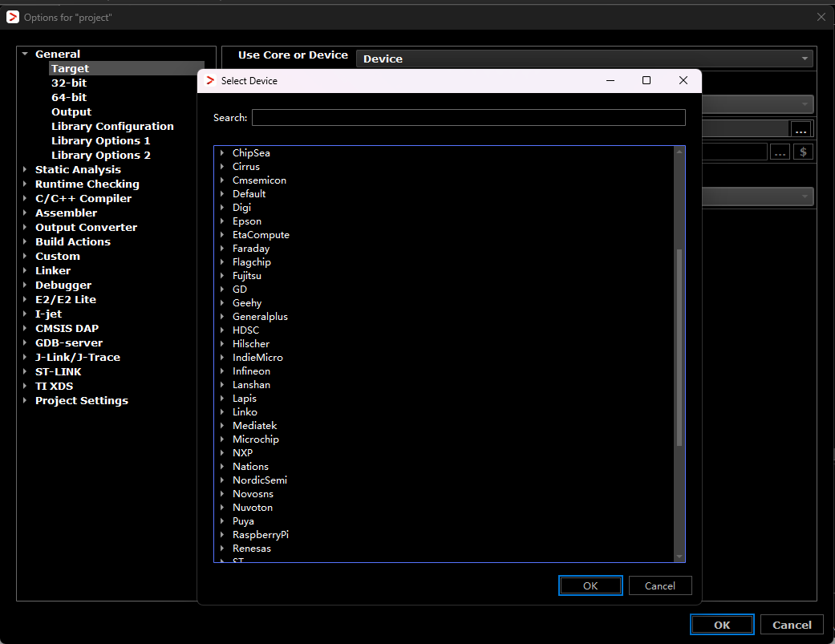Open the Linker options category
Screen dimensions: 835x644
tap(53, 270)
